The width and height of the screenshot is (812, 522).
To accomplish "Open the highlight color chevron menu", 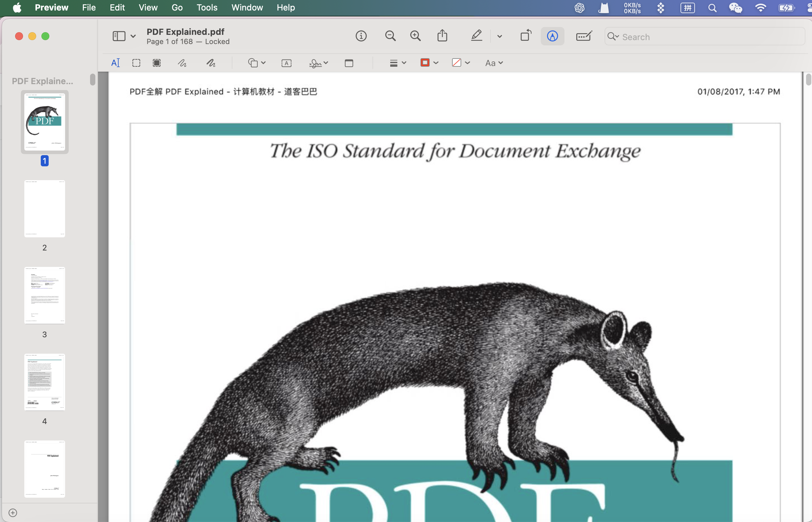I will (x=500, y=36).
